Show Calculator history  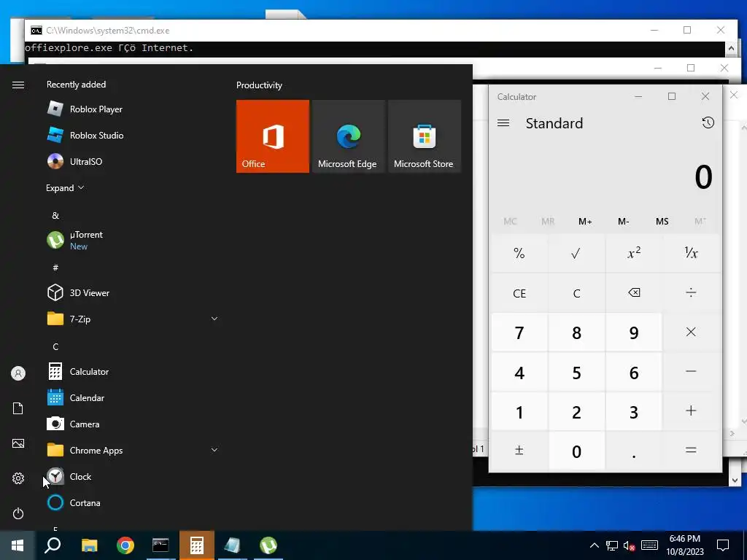[708, 122]
